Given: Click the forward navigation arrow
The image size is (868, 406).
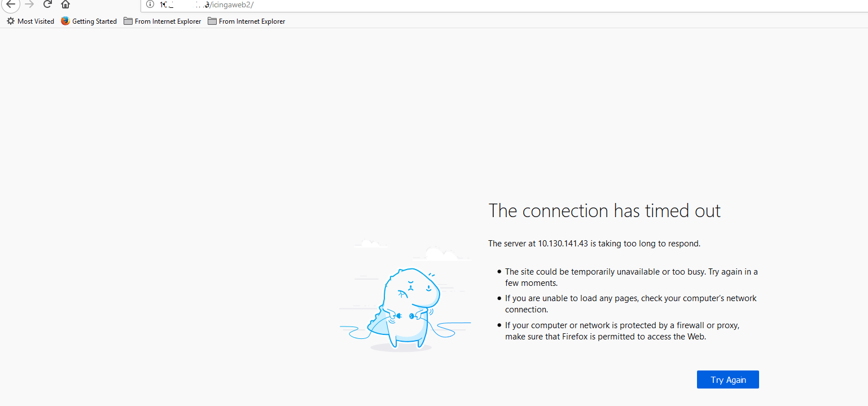Looking at the screenshot, I should click(x=29, y=5).
